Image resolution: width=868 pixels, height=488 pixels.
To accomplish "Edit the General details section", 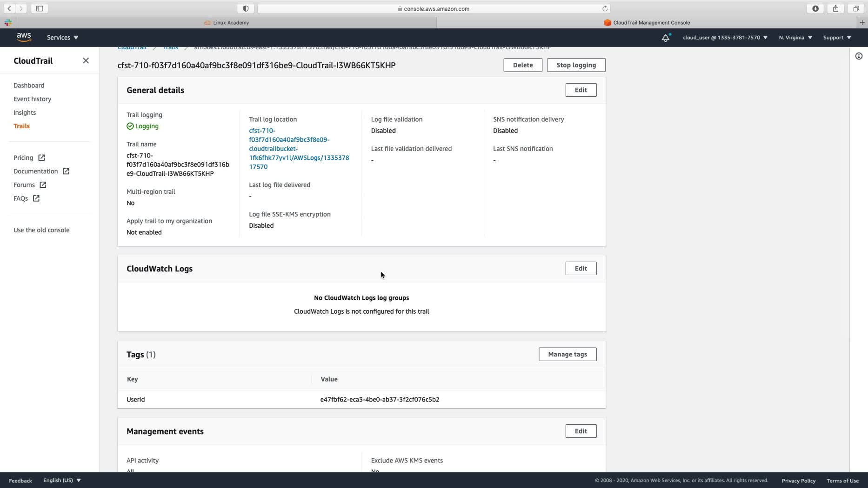I will 581,90.
